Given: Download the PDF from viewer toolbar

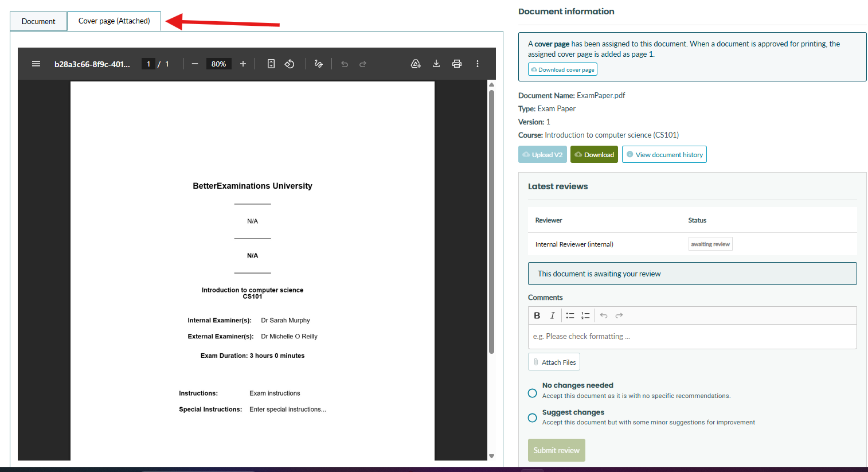Looking at the screenshot, I should tap(436, 64).
